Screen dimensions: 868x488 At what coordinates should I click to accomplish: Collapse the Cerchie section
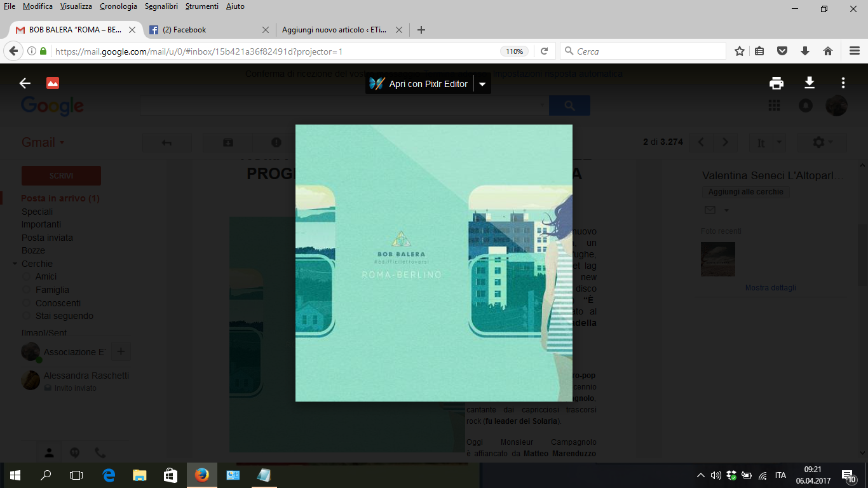pos(15,264)
